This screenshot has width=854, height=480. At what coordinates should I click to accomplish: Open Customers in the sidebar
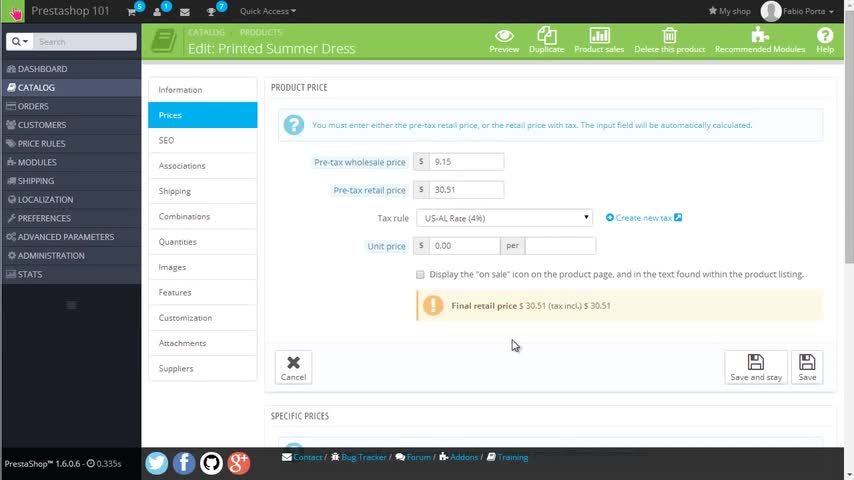tap(71, 125)
